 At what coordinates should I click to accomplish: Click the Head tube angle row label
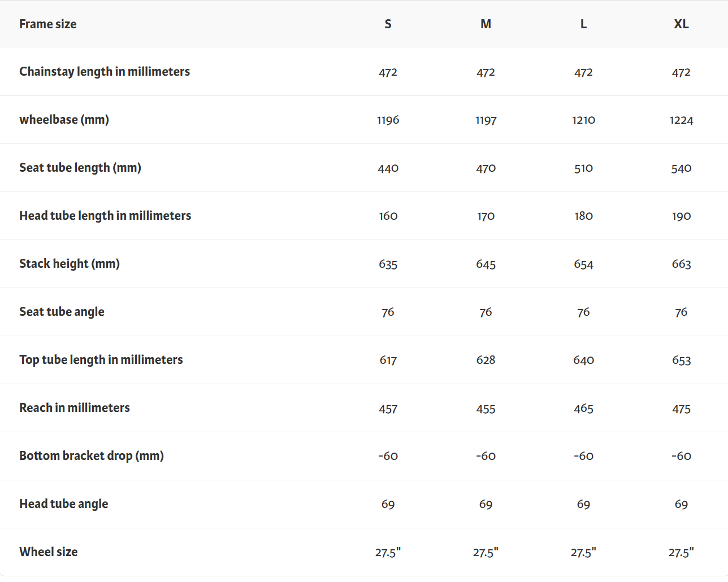(64, 504)
